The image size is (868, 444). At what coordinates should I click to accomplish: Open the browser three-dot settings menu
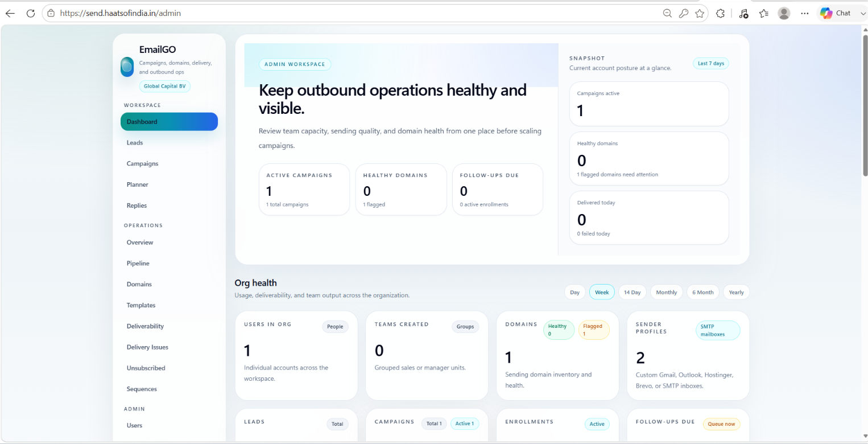pyautogui.click(x=804, y=13)
